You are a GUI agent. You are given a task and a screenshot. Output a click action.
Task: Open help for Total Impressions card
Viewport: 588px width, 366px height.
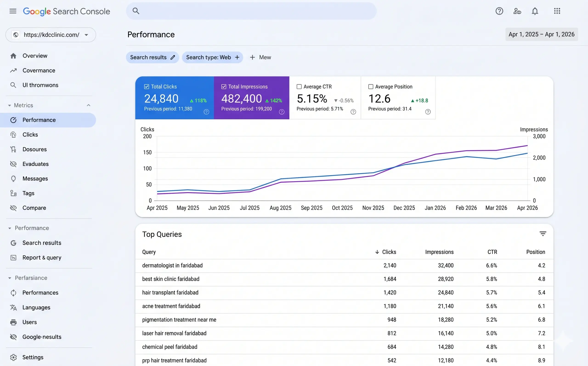click(x=282, y=112)
